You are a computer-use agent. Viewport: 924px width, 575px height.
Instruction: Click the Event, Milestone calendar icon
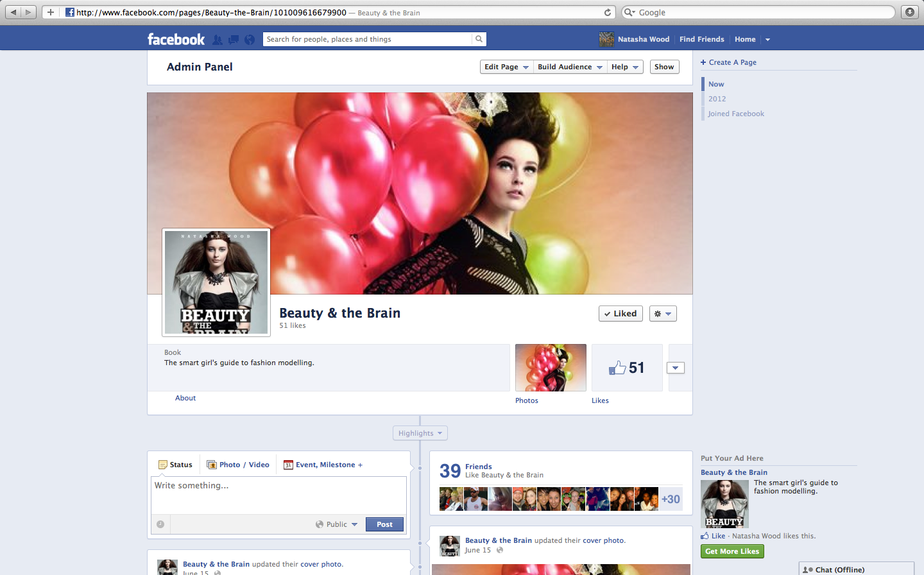288,465
